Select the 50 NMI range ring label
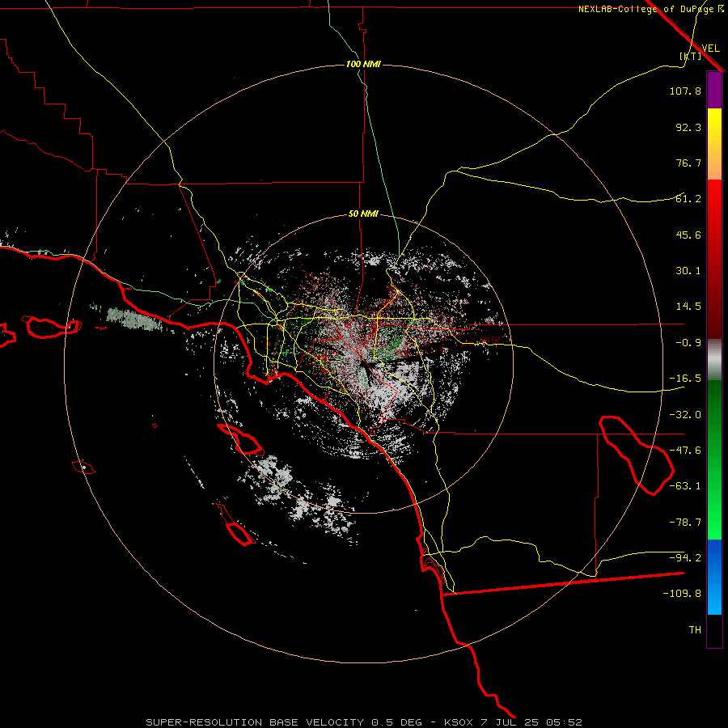The width and height of the screenshot is (728, 728). [x=363, y=214]
